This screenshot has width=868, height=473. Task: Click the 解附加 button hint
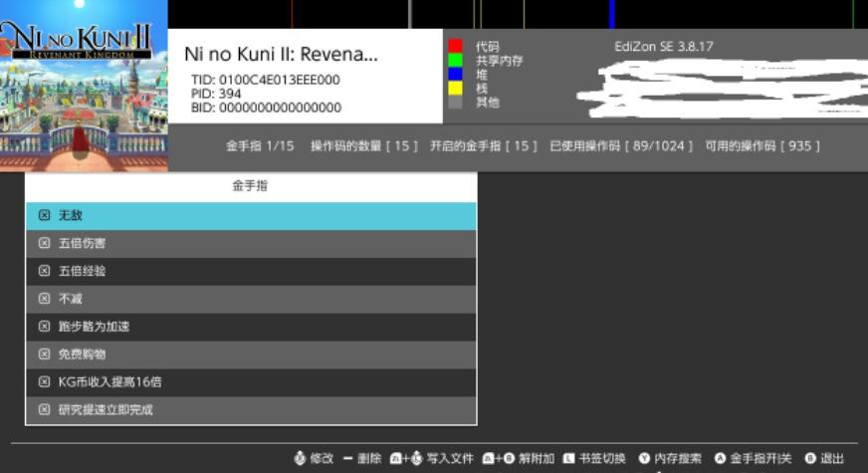519,459
